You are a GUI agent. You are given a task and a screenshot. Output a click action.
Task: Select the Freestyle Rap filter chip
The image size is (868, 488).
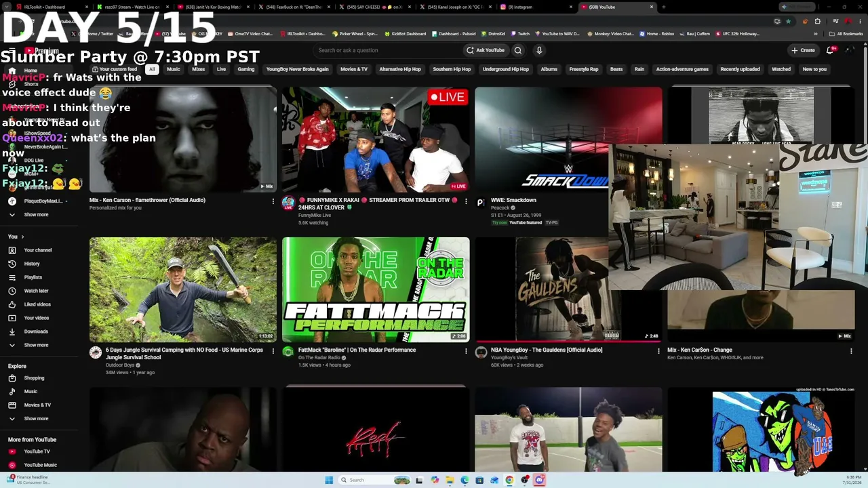pos(584,69)
